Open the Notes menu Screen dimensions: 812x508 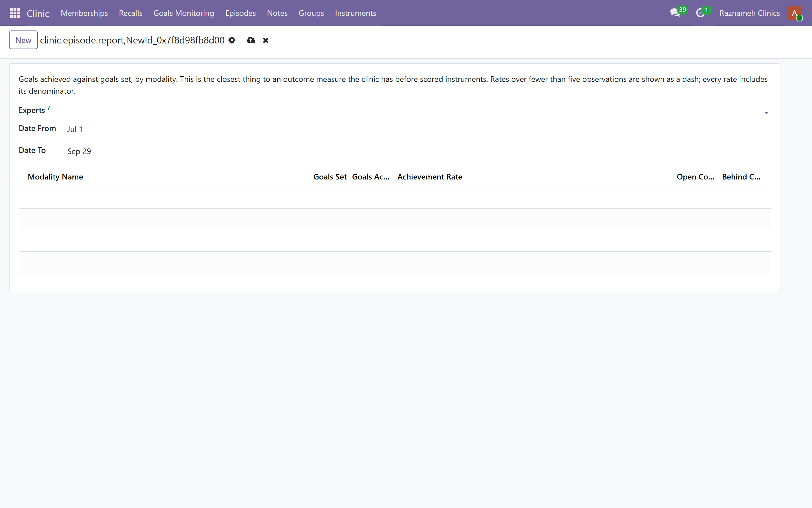pyautogui.click(x=277, y=13)
